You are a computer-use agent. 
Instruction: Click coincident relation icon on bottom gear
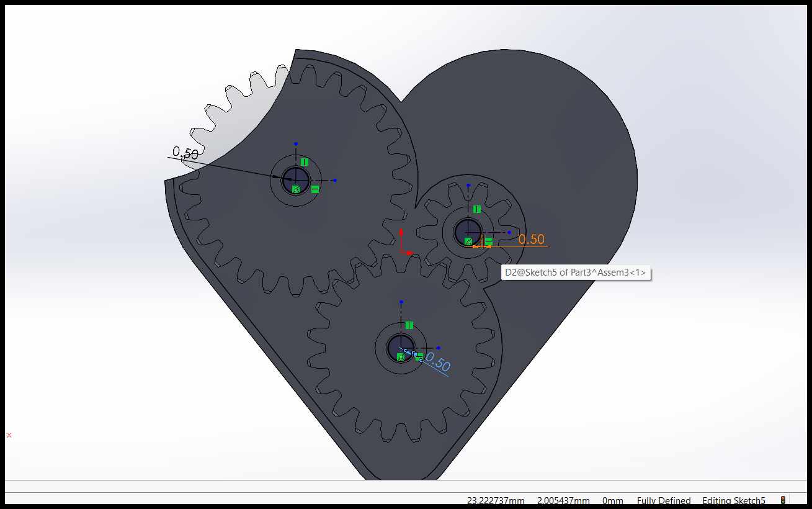click(401, 357)
